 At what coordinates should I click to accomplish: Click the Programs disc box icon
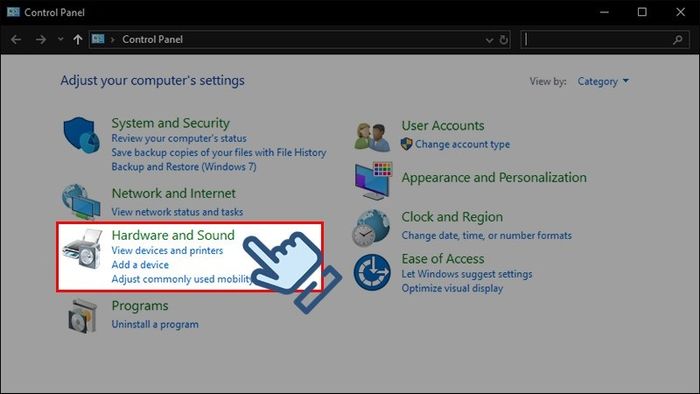tap(82, 316)
